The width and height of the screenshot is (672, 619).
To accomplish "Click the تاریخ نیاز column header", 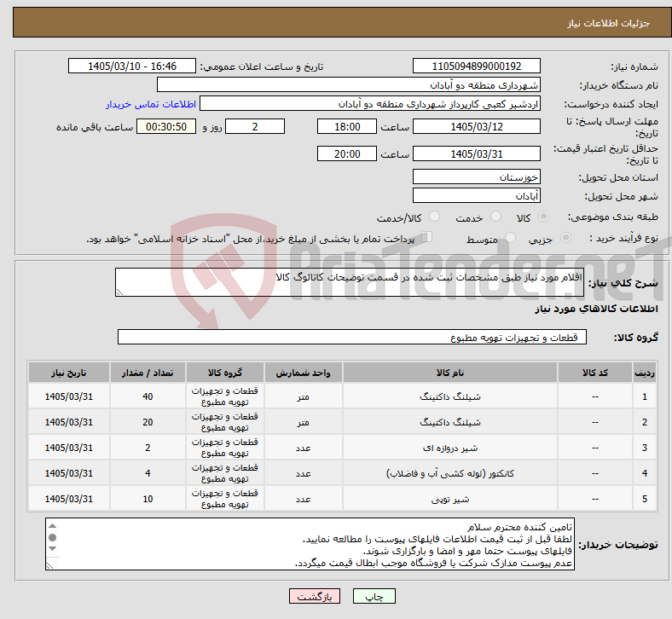I will [x=69, y=373].
